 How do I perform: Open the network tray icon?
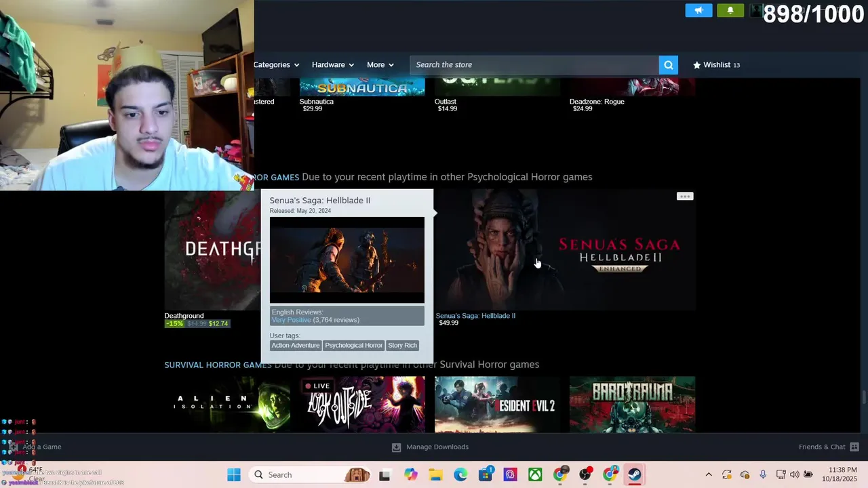pos(781,475)
